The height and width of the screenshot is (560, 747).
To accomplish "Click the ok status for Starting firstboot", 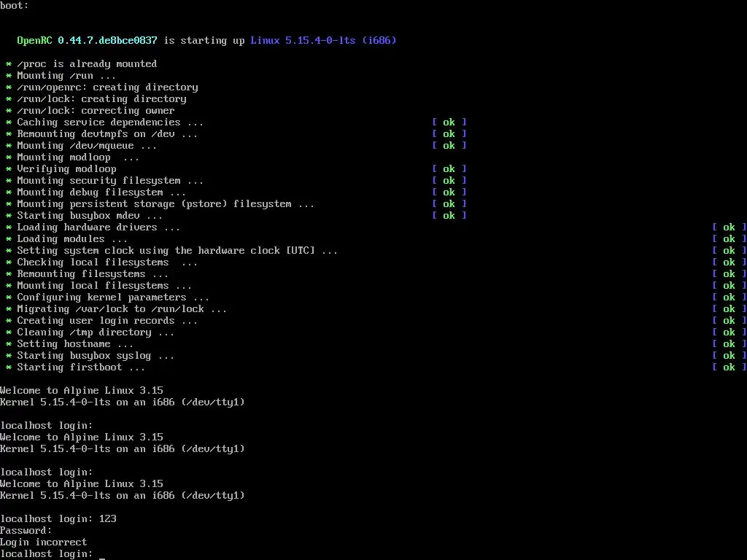I will tap(729, 367).
